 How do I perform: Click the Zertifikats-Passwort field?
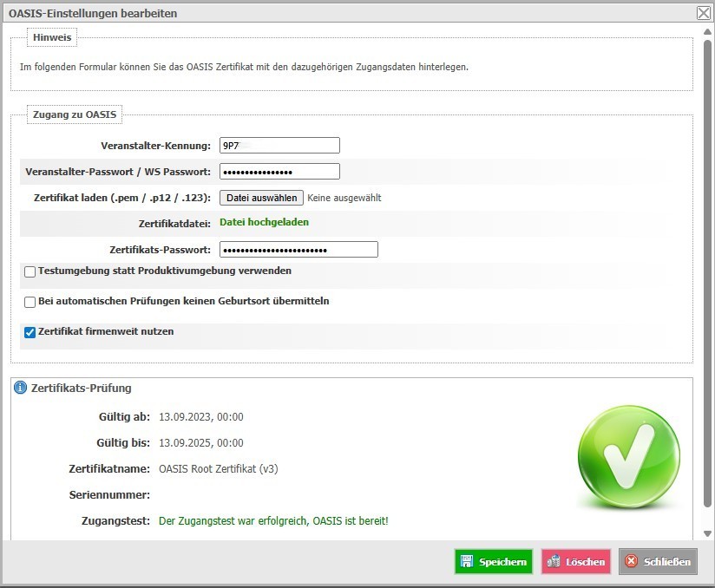pos(298,249)
